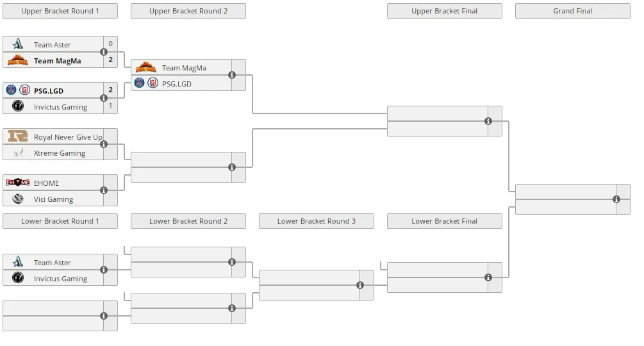Click the EHOME team logo
The width and height of the screenshot is (644, 346).
18,183
